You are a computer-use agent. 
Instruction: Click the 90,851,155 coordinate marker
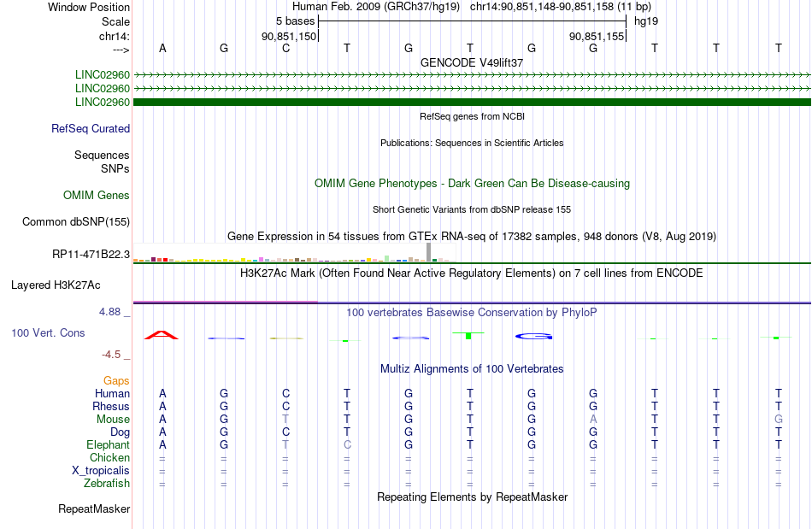596,36
